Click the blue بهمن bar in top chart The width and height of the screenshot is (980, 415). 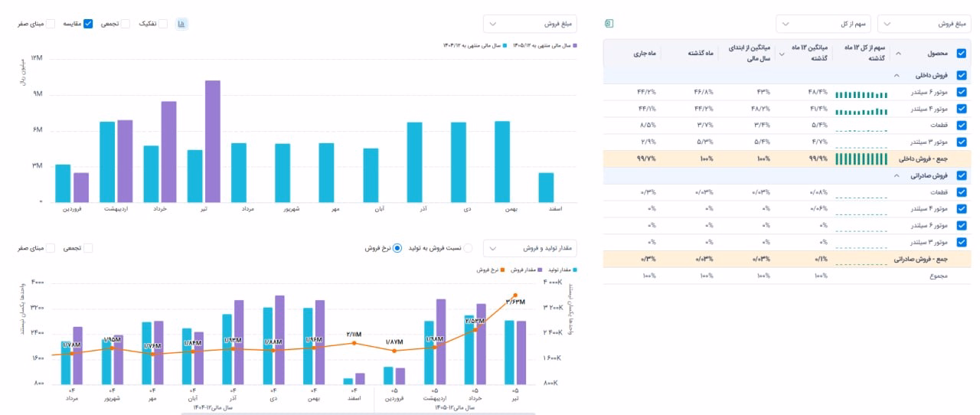point(502,162)
